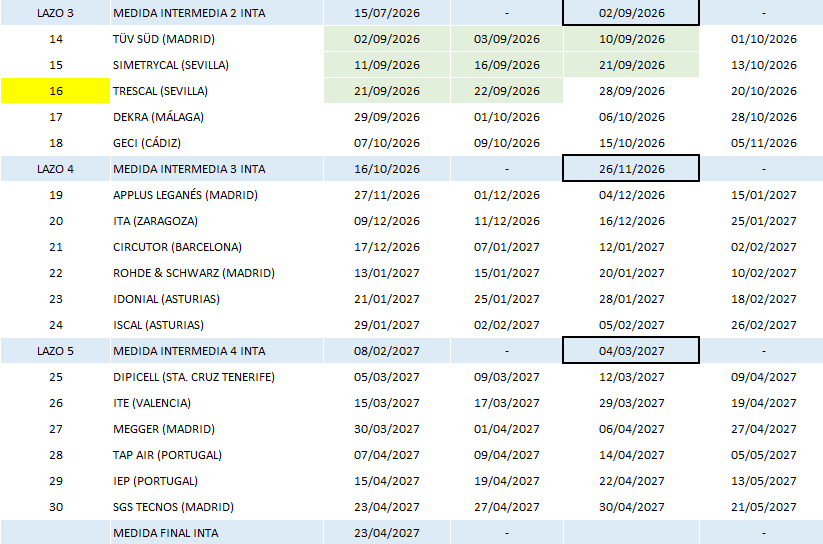Viewport: 823px width, 544px height.
Task: Click the ITE (VALENCIA) cell
Action: point(217,403)
